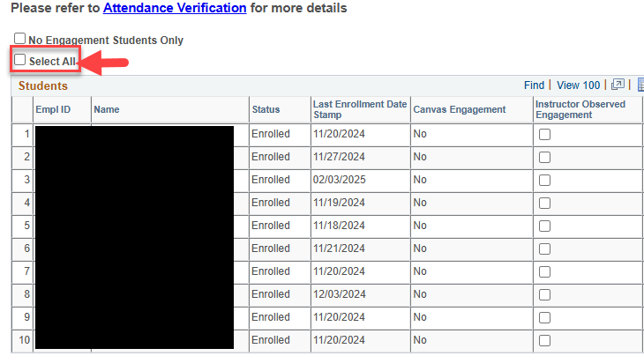Sort by Empl ID column header
This screenshot has width=644, height=356.
tap(53, 109)
